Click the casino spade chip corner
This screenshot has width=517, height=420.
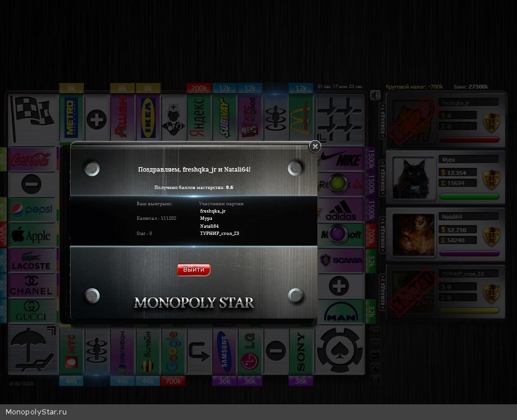(340, 350)
